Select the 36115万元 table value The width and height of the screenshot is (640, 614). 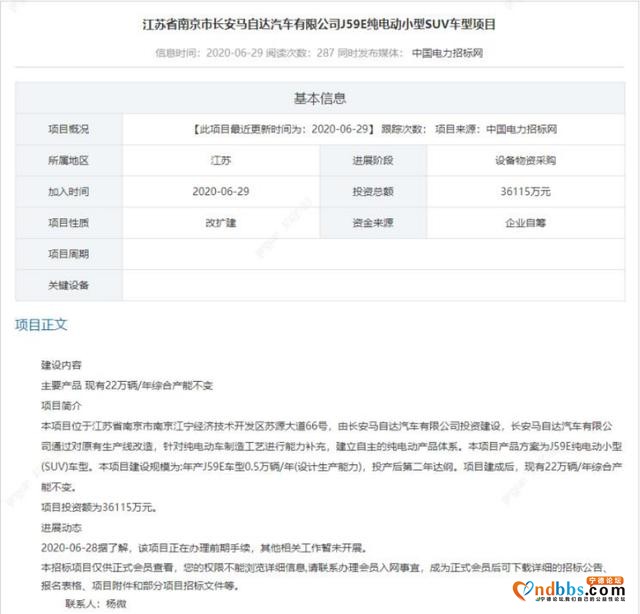point(526,191)
